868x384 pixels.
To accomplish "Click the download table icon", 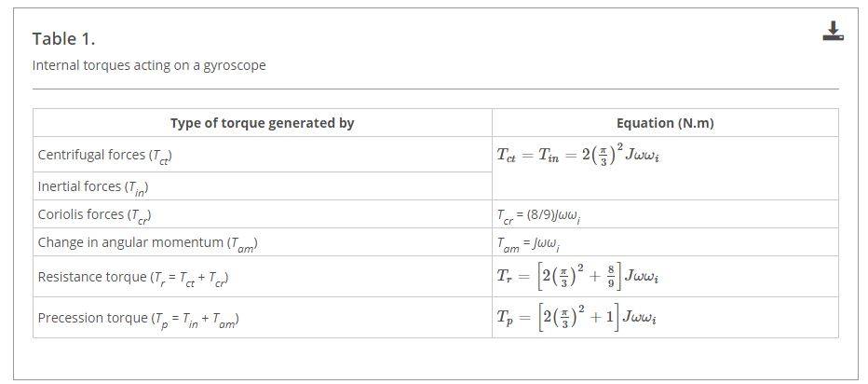I will (833, 32).
